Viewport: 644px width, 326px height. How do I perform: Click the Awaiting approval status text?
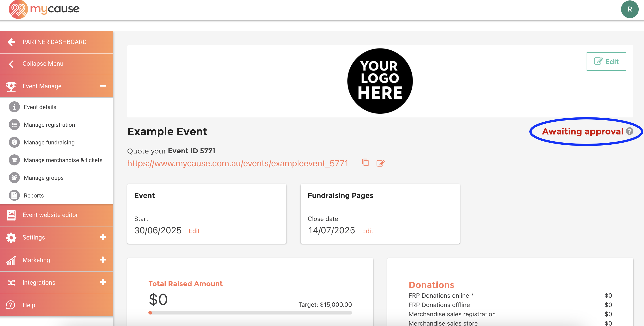pos(583,131)
